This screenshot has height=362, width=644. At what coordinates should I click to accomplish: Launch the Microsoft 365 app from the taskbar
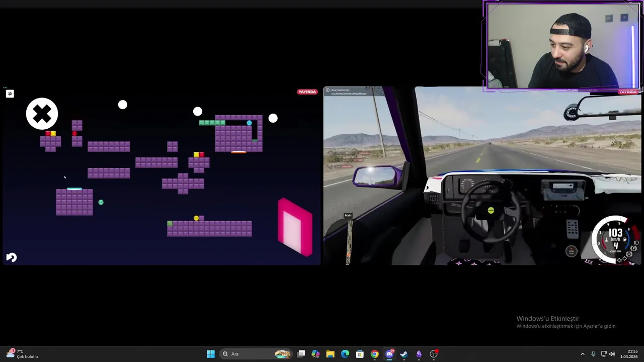click(315, 354)
